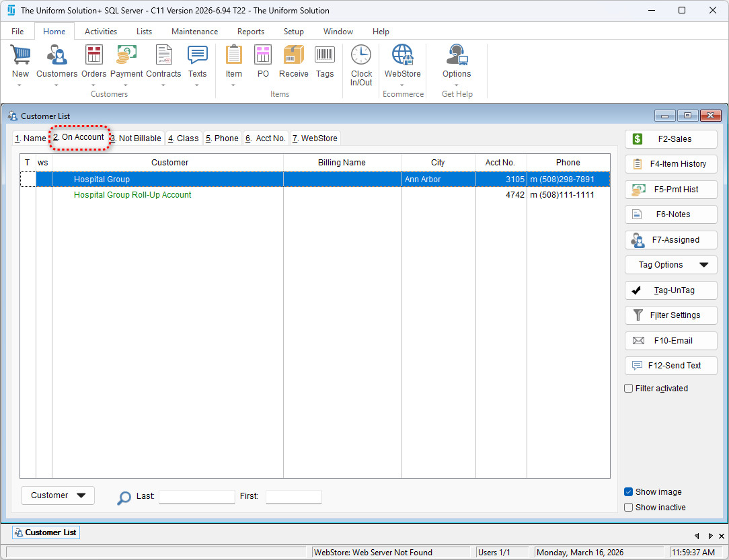Image resolution: width=729 pixels, height=560 pixels.
Task: Click the Receive box icon
Action: [x=293, y=55]
